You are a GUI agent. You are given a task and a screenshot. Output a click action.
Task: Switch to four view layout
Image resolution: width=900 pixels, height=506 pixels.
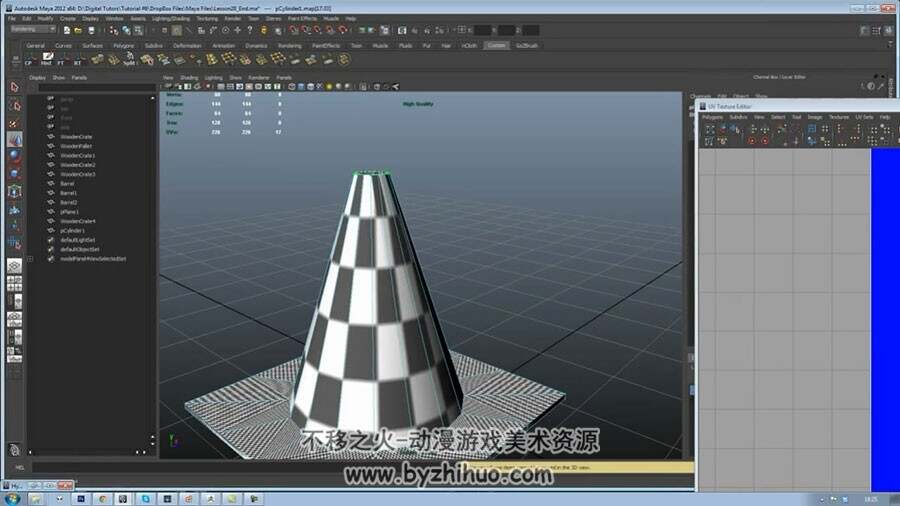click(14, 283)
